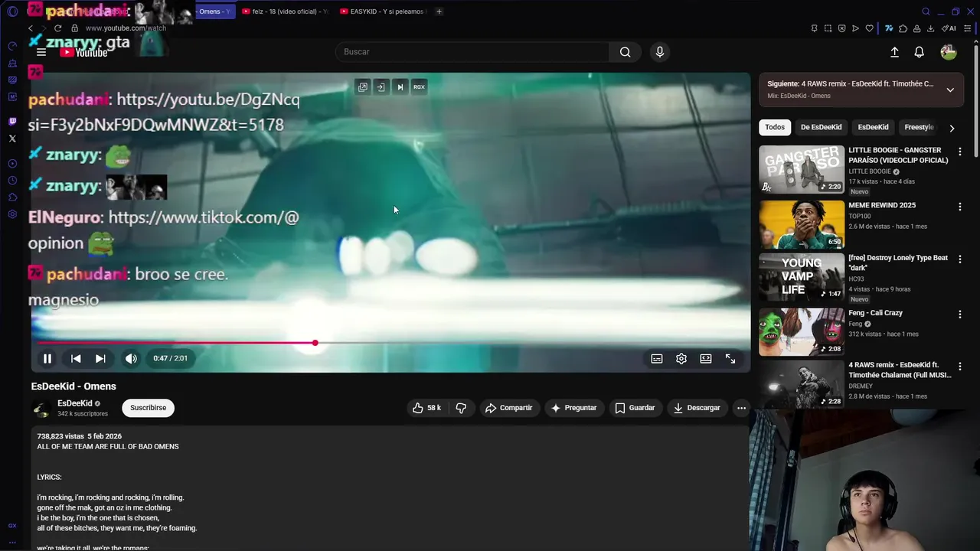Open X (Twitter) in browser sidebar

click(x=12, y=139)
